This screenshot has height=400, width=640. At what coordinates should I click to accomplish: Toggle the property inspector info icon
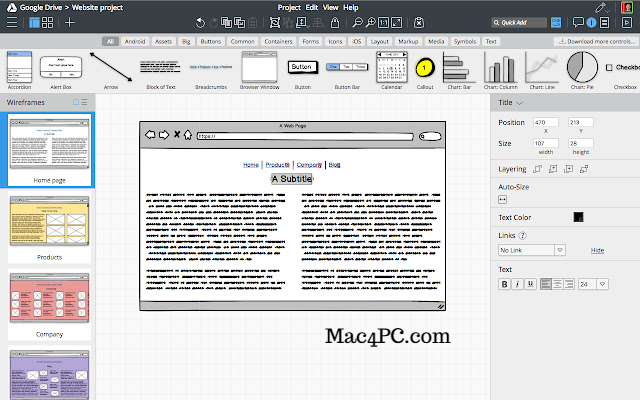click(591, 22)
